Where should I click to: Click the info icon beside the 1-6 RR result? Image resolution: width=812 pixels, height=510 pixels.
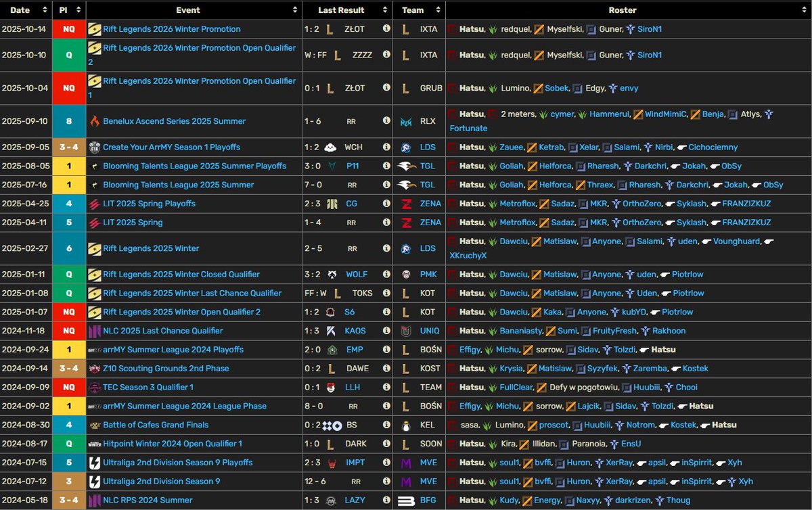pyautogui.click(x=386, y=120)
